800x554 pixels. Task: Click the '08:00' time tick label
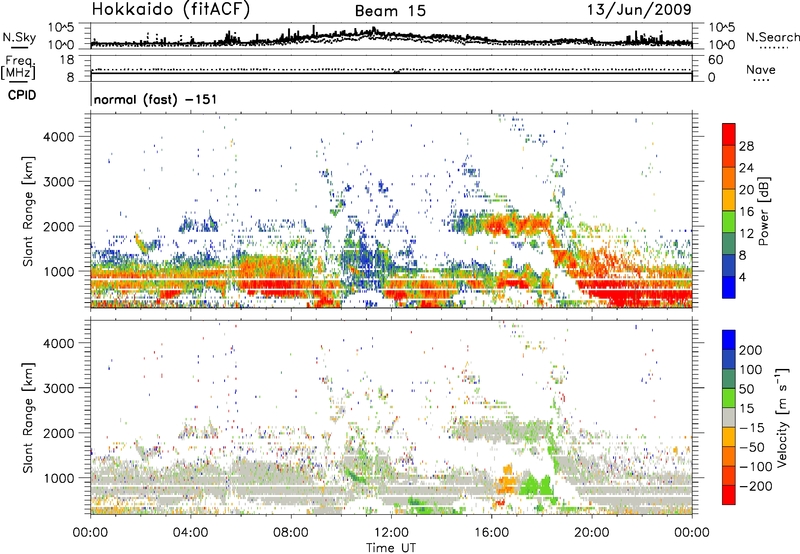[291, 533]
